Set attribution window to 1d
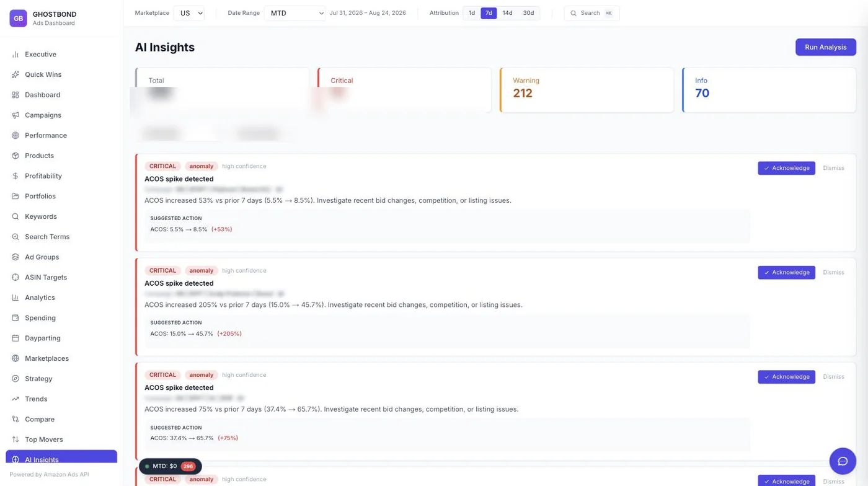 472,13
